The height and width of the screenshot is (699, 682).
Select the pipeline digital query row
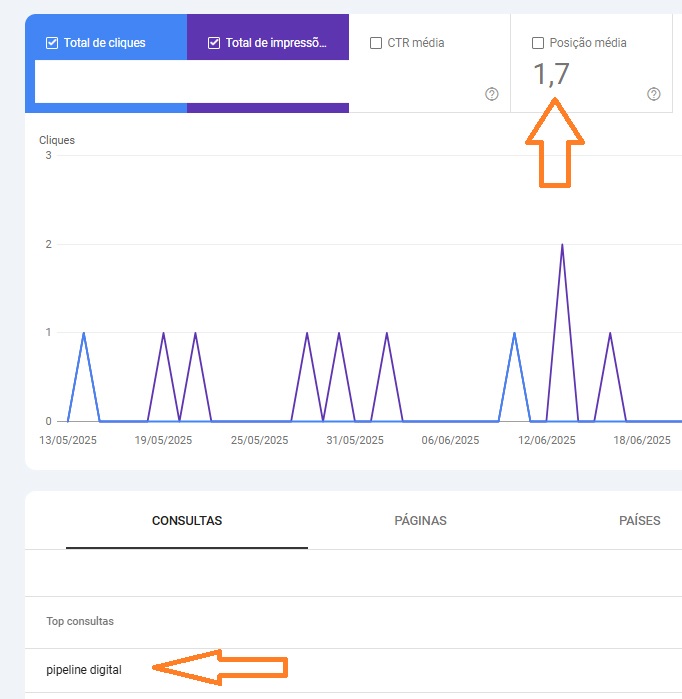click(353, 670)
